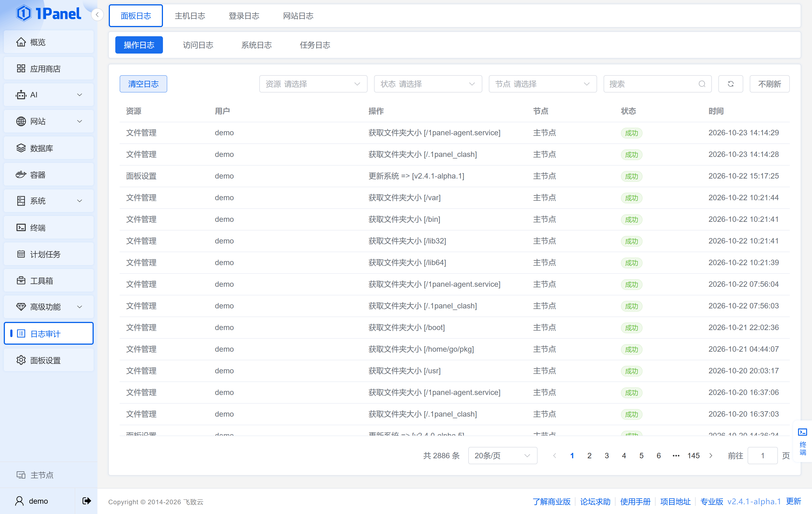Screen dimensions: 812x514
Task: Switch to 网站日志 tab
Action: pos(298,16)
